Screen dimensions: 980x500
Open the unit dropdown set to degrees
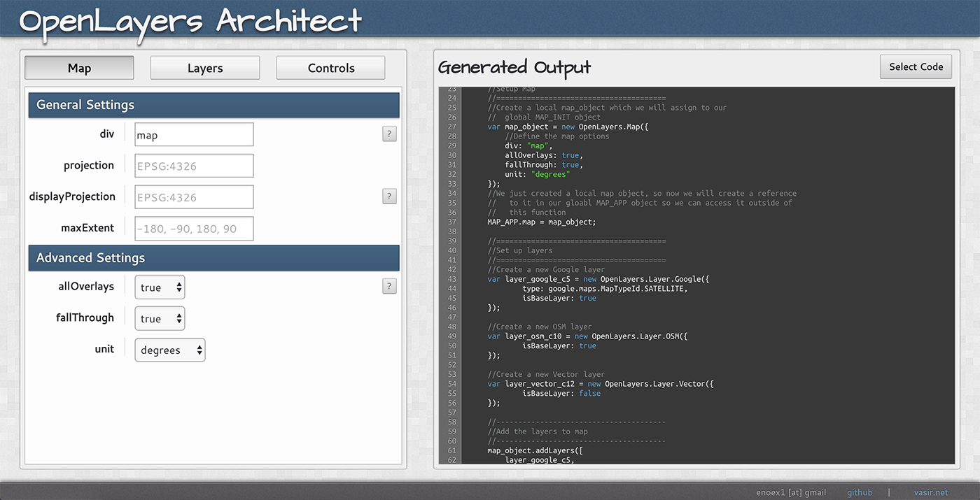click(169, 350)
